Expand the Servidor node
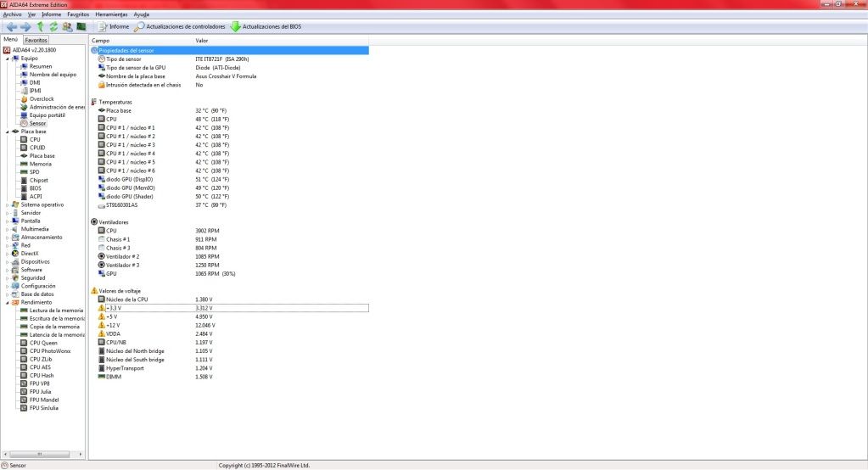Viewport: 868px width, 470px height. [7, 213]
